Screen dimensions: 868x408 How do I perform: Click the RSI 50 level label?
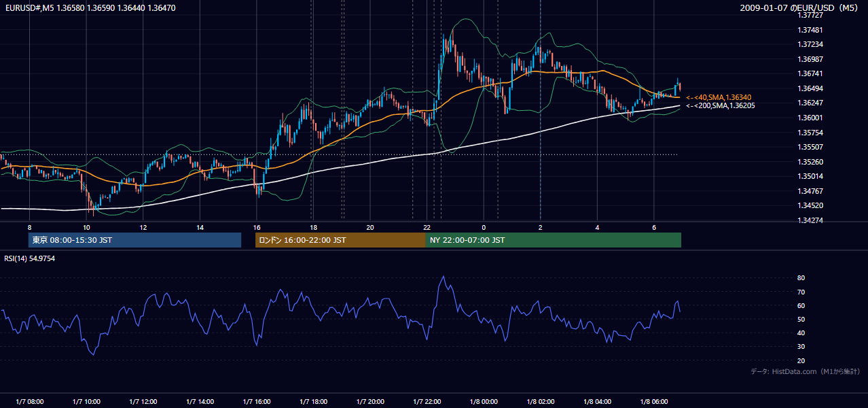[801, 320]
